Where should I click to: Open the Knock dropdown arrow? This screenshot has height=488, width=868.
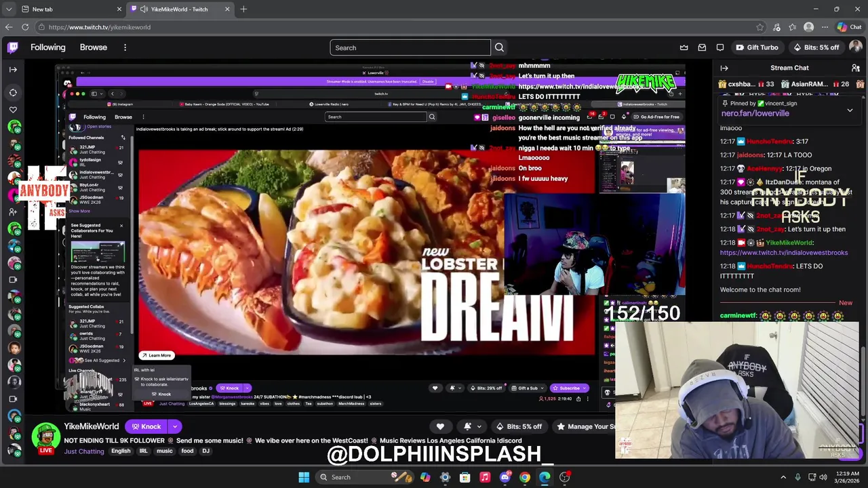[x=175, y=426]
